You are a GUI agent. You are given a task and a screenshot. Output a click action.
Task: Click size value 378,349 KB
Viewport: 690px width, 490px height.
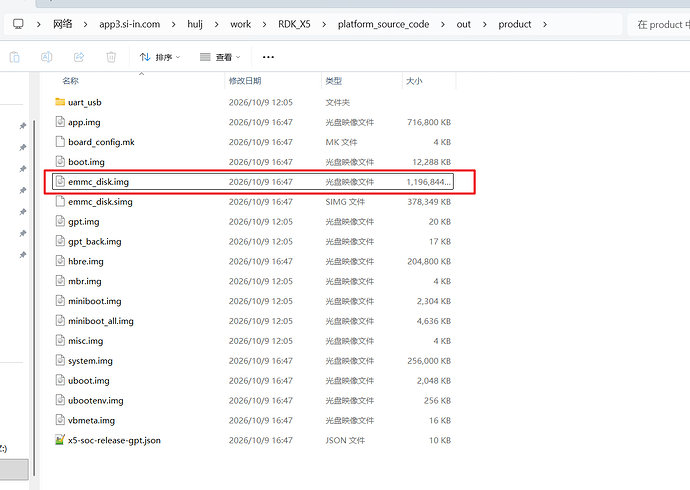click(429, 202)
